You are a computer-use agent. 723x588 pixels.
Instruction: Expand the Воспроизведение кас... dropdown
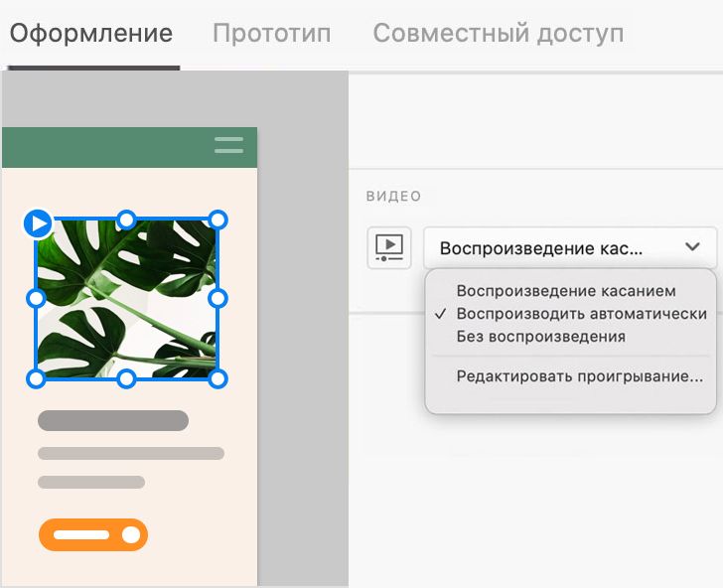(x=570, y=247)
